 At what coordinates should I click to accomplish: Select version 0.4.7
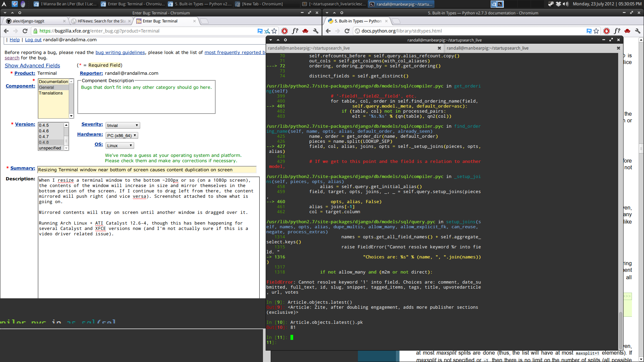pos(51,137)
